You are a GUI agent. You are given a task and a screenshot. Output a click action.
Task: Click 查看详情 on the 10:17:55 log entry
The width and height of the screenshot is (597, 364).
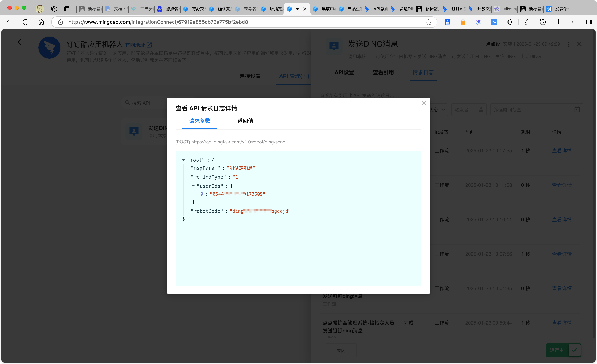coord(562,150)
